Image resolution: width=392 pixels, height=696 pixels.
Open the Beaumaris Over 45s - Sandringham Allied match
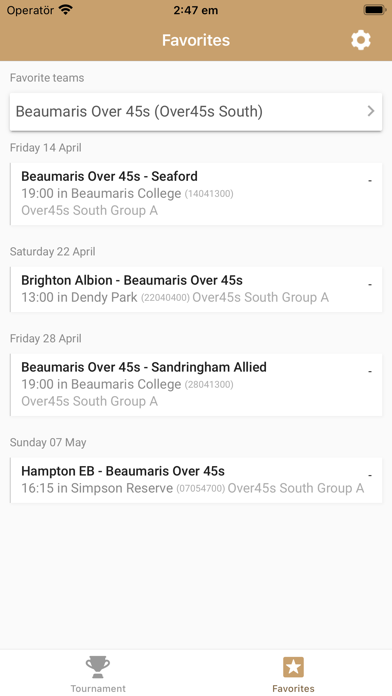pyautogui.click(x=196, y=384)
